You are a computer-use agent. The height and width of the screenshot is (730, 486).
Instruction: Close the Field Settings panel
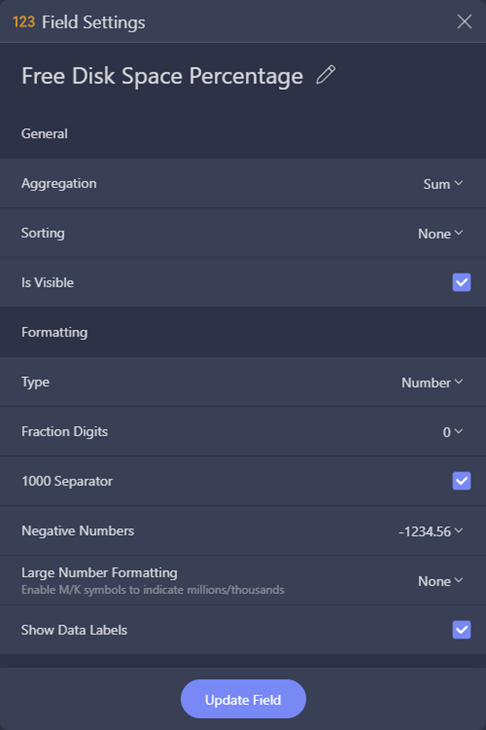pyautogui.click(x=464, y=21)
